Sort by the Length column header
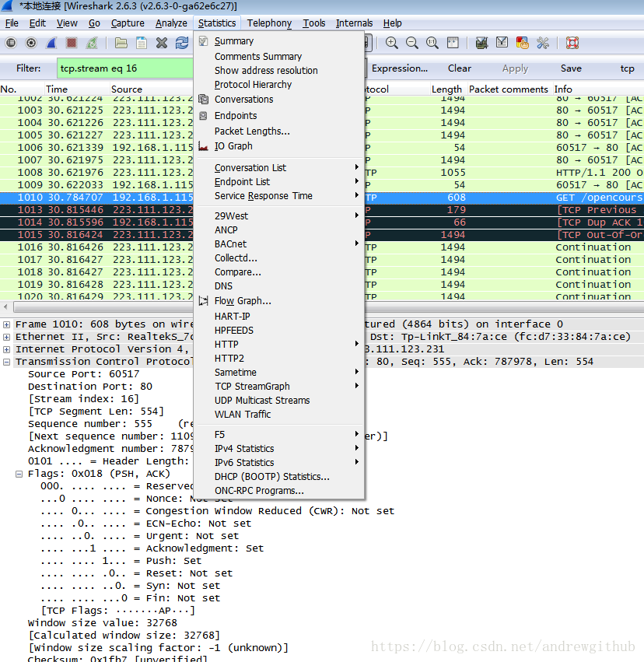 (446, 89)
